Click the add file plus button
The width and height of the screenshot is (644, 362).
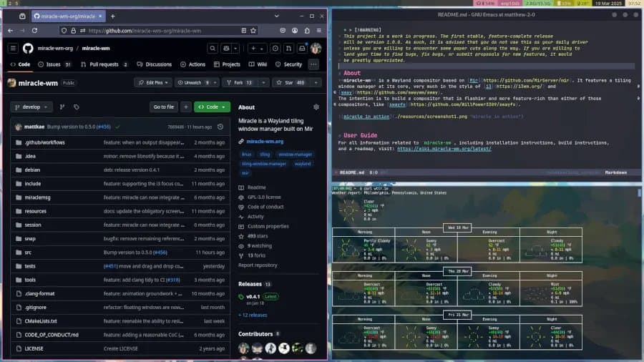pos(186,107)
